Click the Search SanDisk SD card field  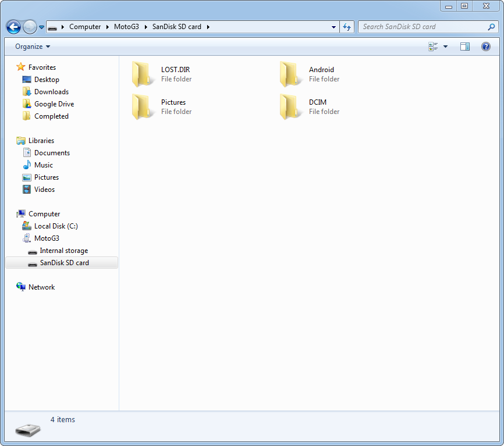423,27
